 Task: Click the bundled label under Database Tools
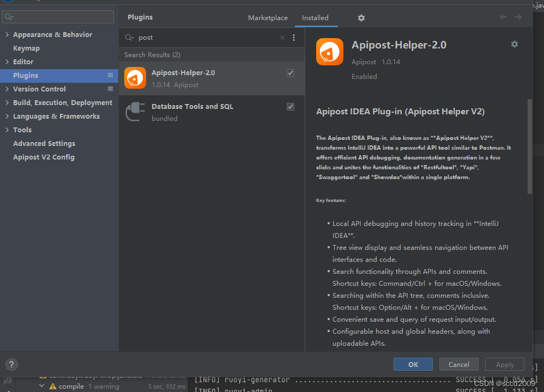click(165, 119)
